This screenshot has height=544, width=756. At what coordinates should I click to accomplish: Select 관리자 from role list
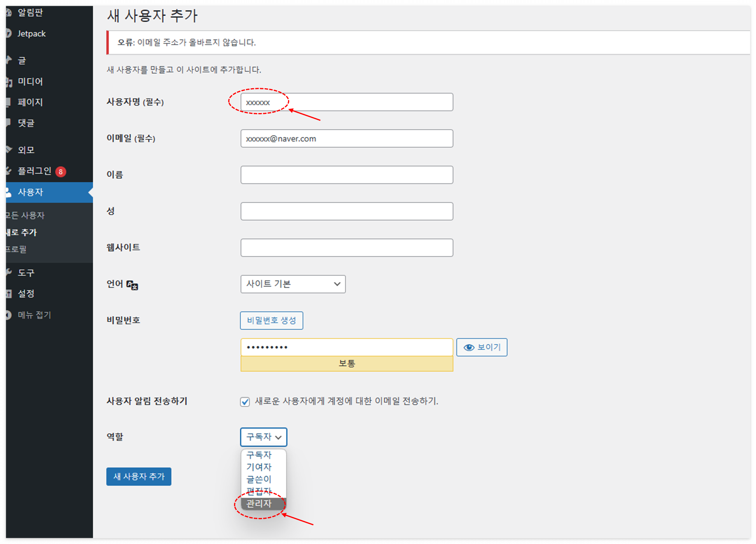(259, 504)
